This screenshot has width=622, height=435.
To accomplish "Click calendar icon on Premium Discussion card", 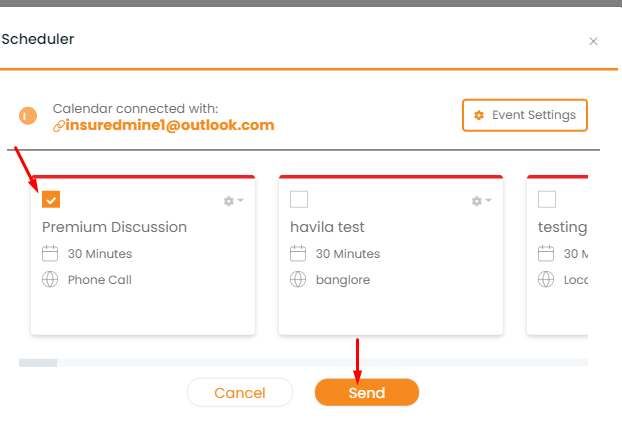I will point(50,253).
